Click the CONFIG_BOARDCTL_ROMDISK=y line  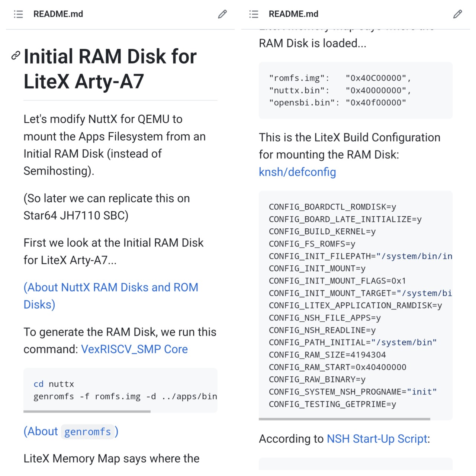click(332, 207)
